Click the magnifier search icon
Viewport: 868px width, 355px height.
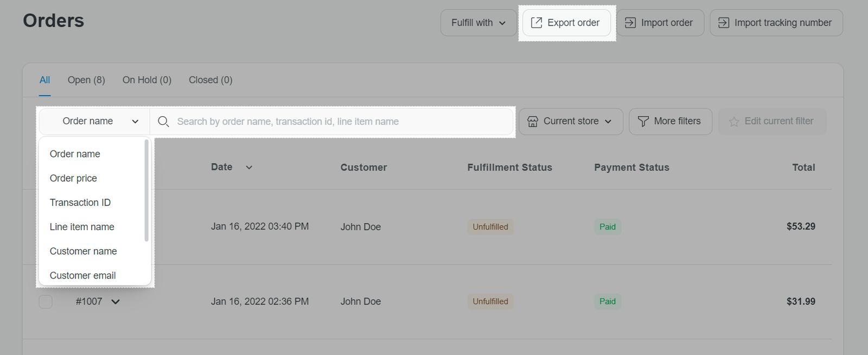coord(163,122)
